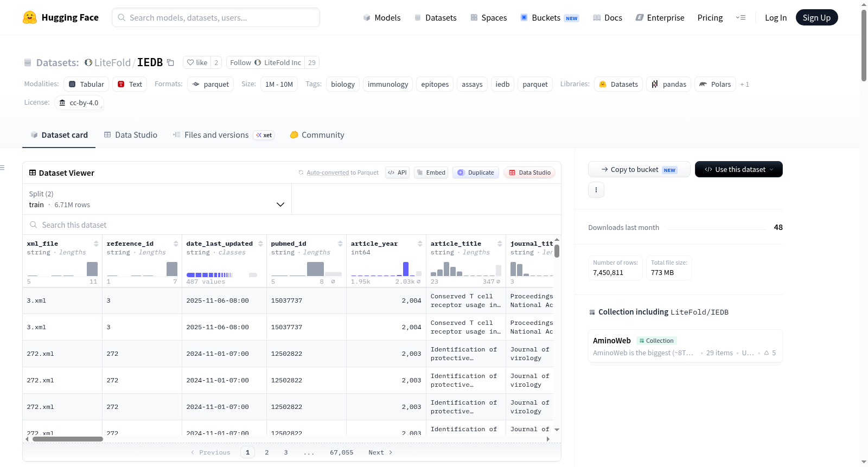
Task: Sort the reference_id column
Action: (x=176, y=244)
